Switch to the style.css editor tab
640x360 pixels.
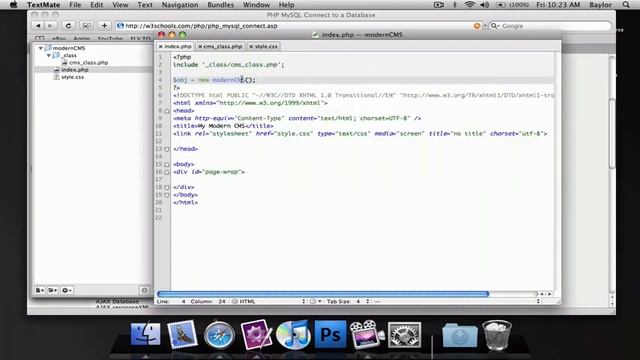(264, 47)
